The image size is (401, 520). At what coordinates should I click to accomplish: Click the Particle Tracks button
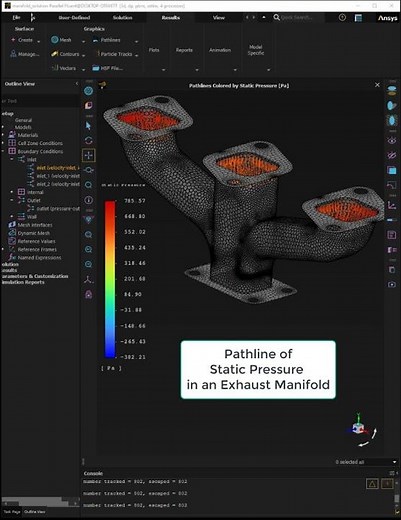point(114,54)
